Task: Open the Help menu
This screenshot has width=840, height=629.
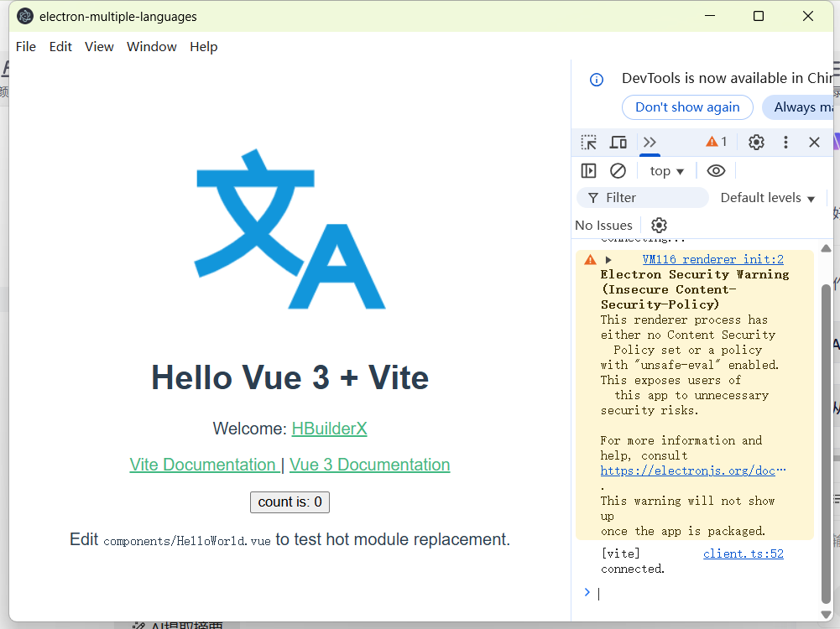Action: (x=204, y=47)
